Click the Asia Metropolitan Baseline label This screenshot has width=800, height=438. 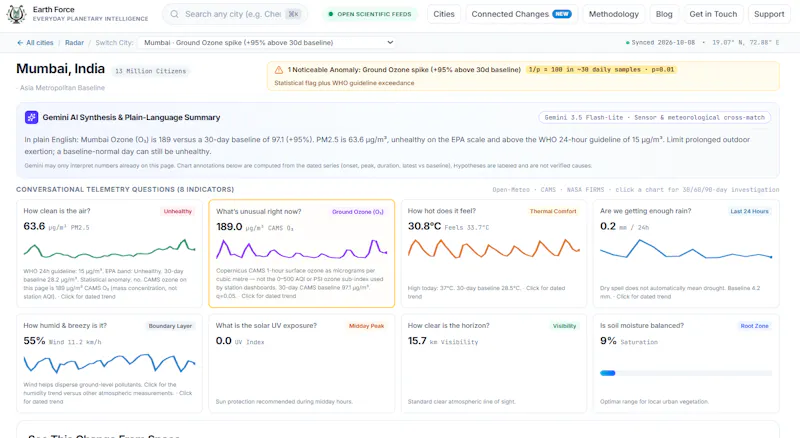(62, 88)
